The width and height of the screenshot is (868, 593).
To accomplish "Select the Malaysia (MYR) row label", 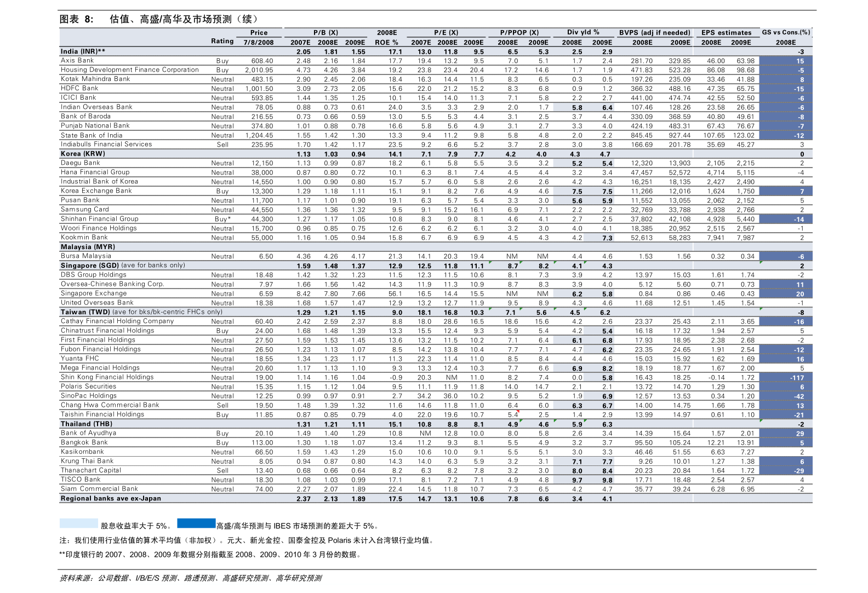I will [88, 247].
